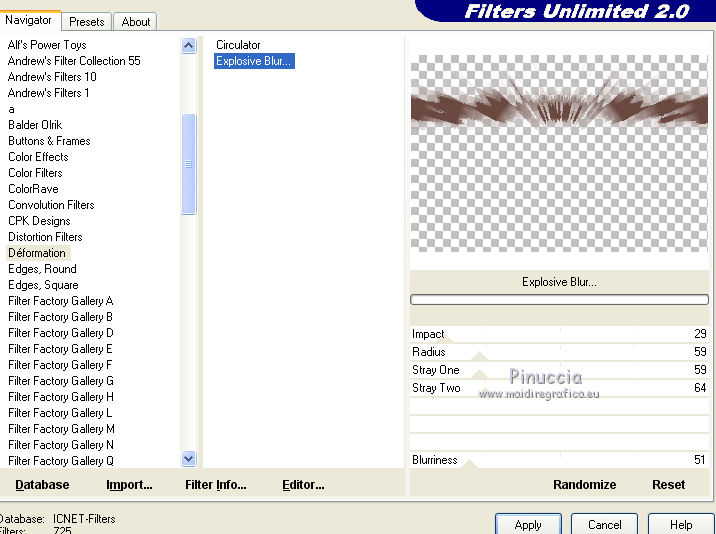The width and height of the screenshot is (716, 534).
Task: Select Alf's Power Toys category
Action: pos(47,45)
